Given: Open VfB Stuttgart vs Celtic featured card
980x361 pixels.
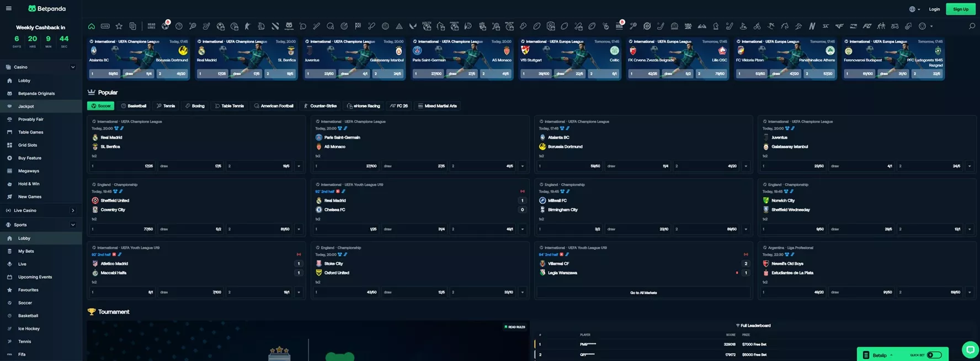Looking at the screenshot, I should pos(569,59).
